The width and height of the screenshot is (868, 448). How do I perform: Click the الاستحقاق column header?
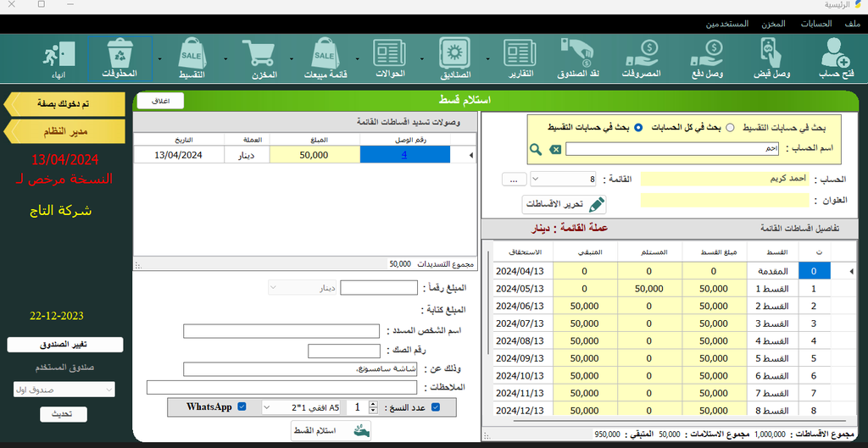coord(523,252)
